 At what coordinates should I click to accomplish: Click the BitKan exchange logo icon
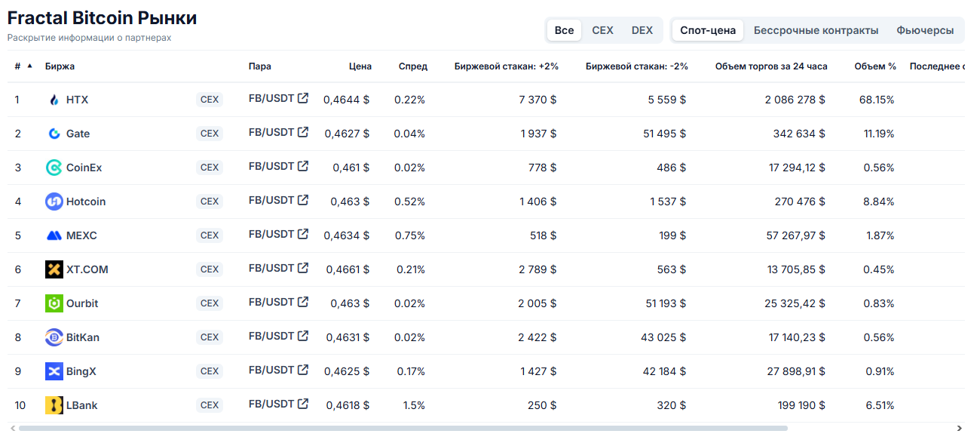(x=54, y=337)
